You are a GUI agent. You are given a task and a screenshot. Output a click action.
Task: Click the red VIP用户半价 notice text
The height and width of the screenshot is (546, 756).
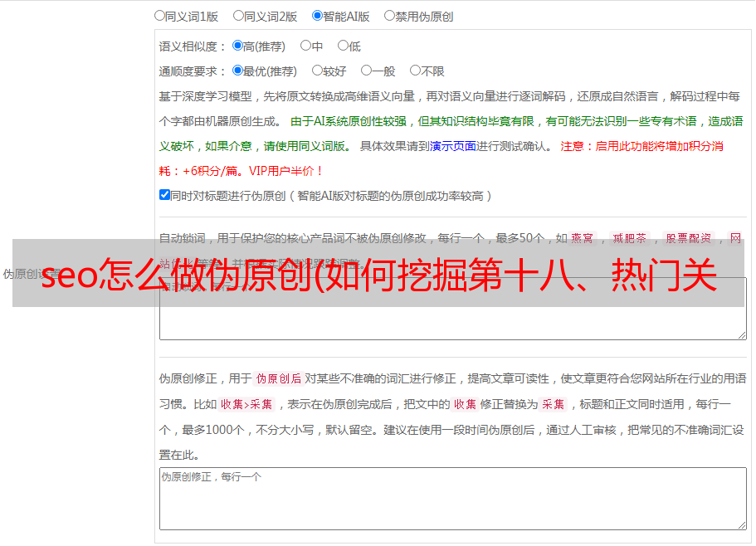pos(285,171)
